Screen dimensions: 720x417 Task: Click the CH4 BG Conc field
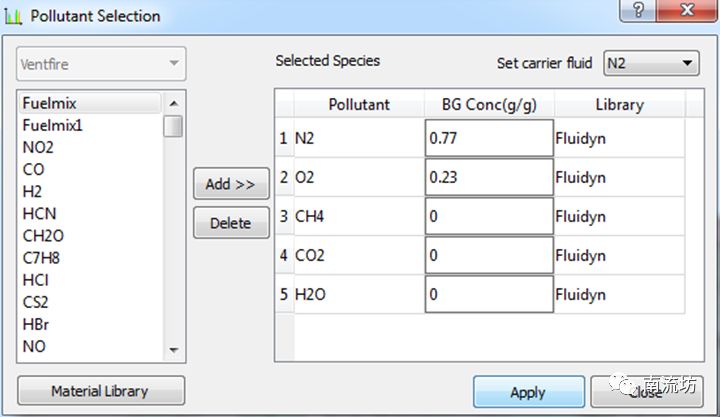tap(488, 216)
